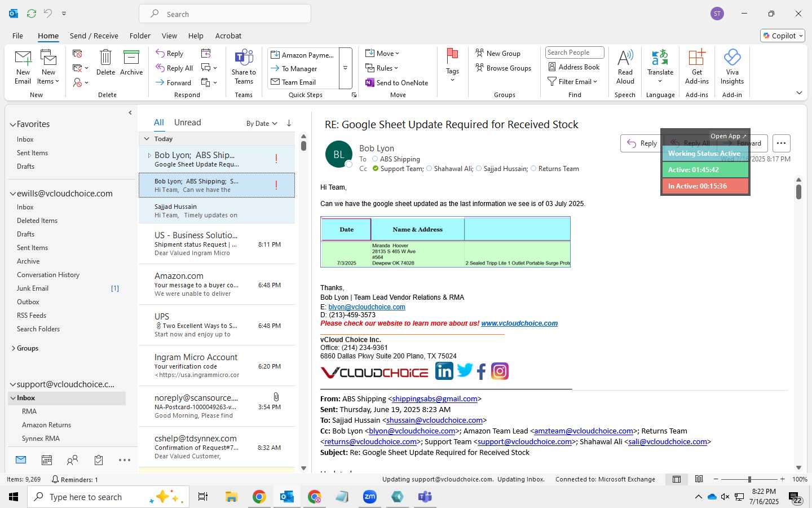812x508 pixels.
Task: Open the Junk Email folder
Action: pyautogui.click(x=33, y=288)
